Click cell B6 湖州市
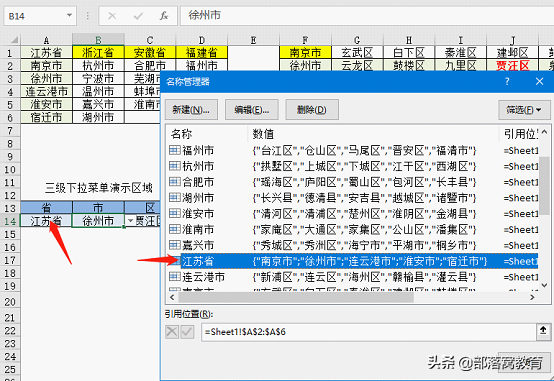This screenshot has height=381, width=554. pos(98,117)
